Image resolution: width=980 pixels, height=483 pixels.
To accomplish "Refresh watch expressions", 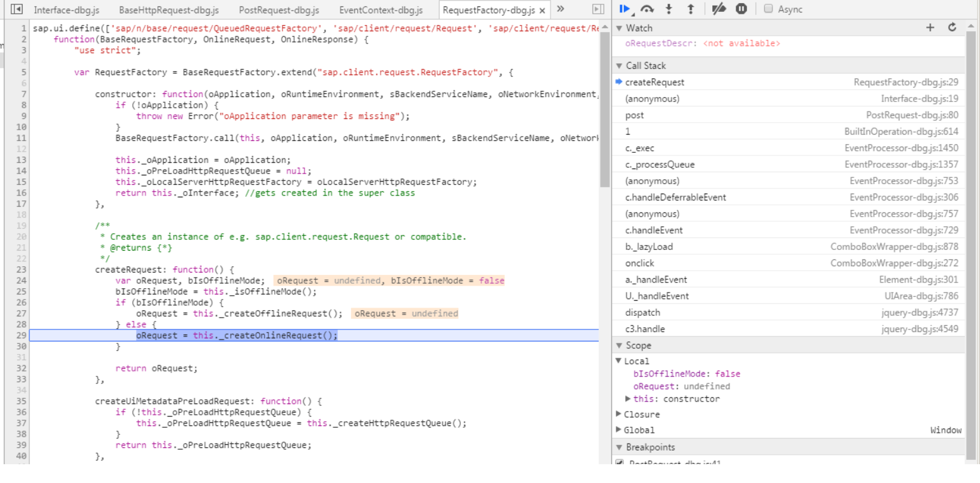I will click(x=952, y=28).
